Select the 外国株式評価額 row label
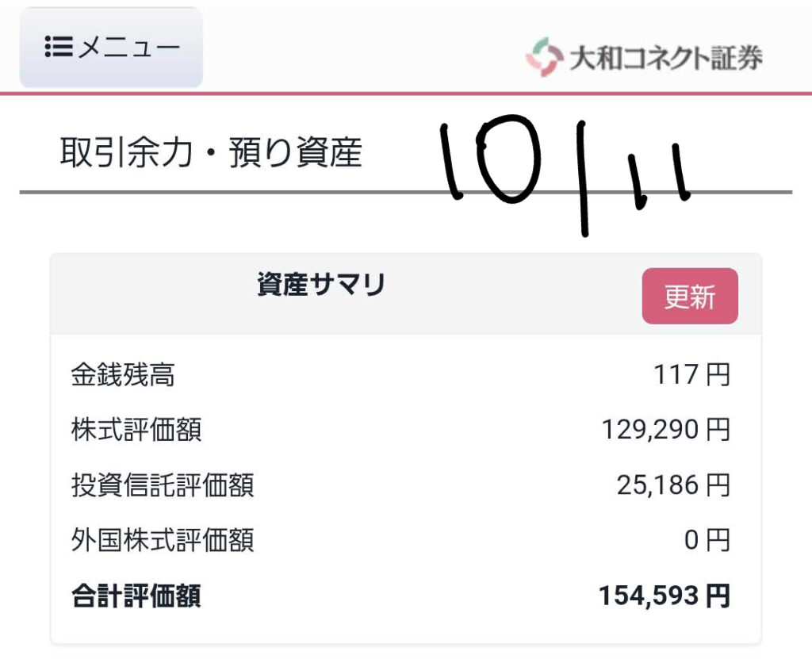 coord(163,541)
